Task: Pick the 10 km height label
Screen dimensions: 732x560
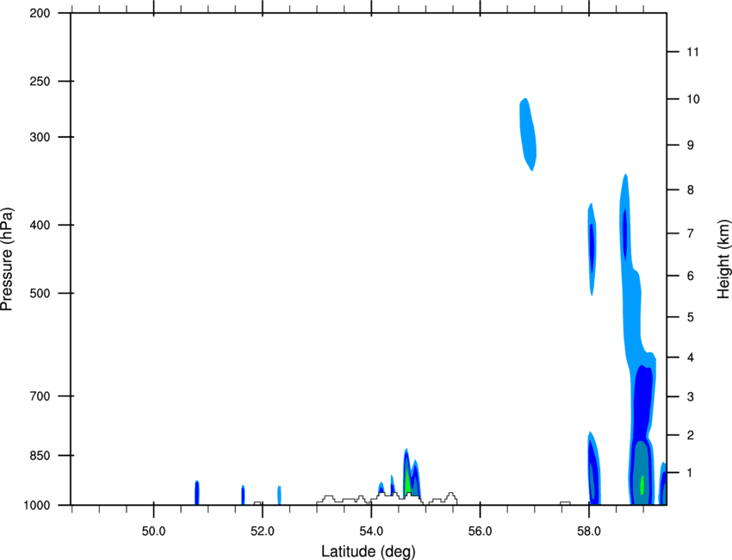Action: point(693,99)
